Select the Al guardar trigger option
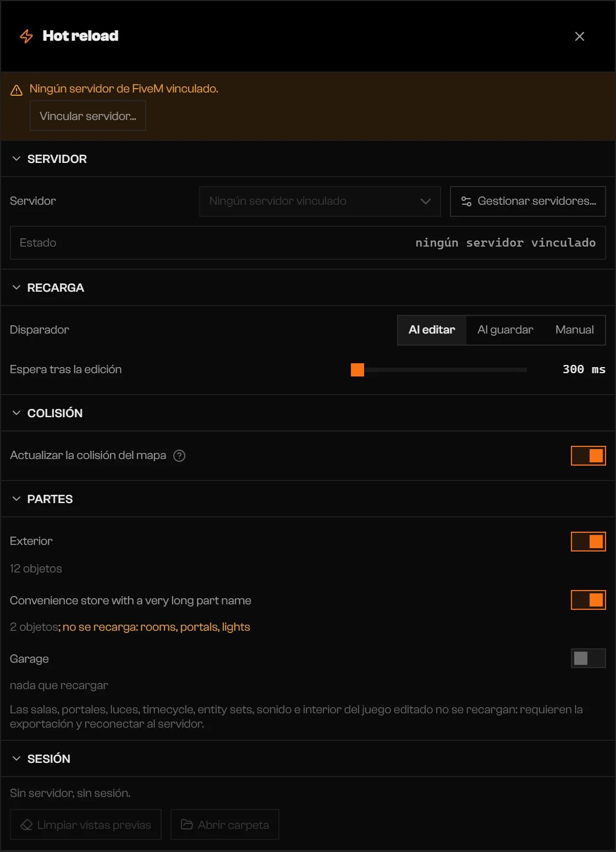 tap(505, 330)
